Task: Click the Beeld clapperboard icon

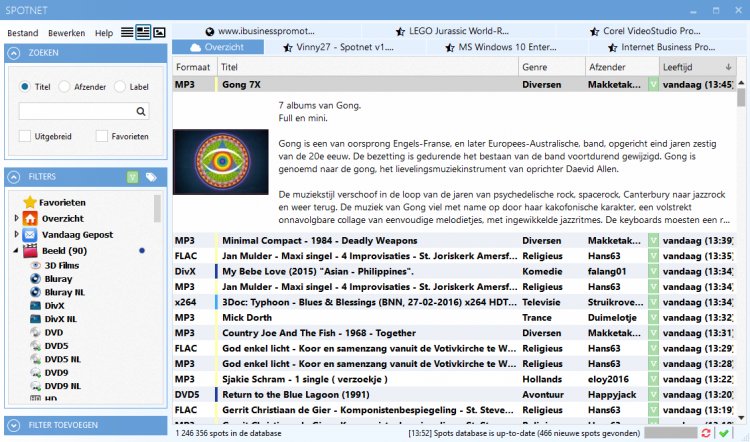Action: coord(30,251)
